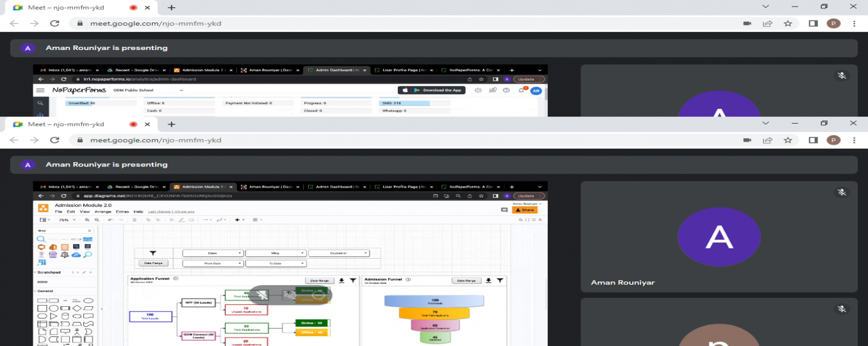Click the orange Share button in draw.io
868x346 pixels.
(525, 210)
